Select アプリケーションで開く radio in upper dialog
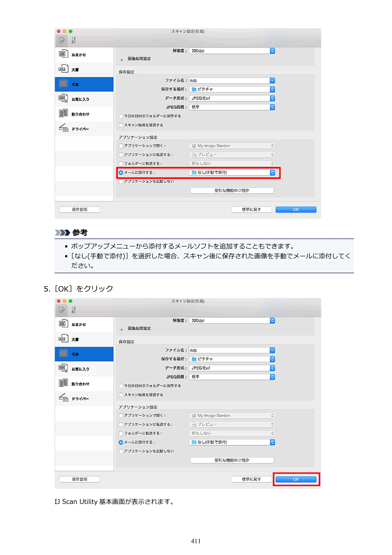The height and width of the screenshot is (555, 392). tap(121, 146)
